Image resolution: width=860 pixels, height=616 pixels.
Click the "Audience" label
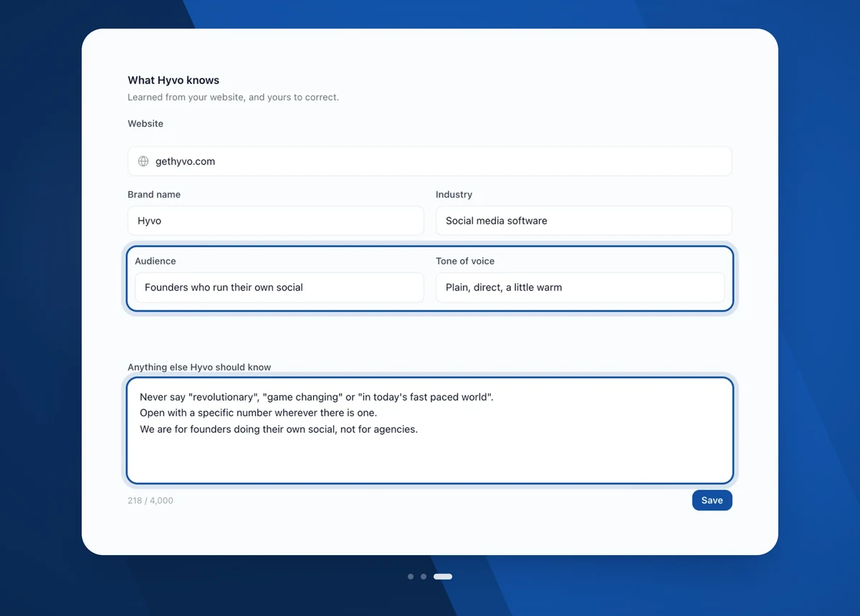[x=156, y=261]
